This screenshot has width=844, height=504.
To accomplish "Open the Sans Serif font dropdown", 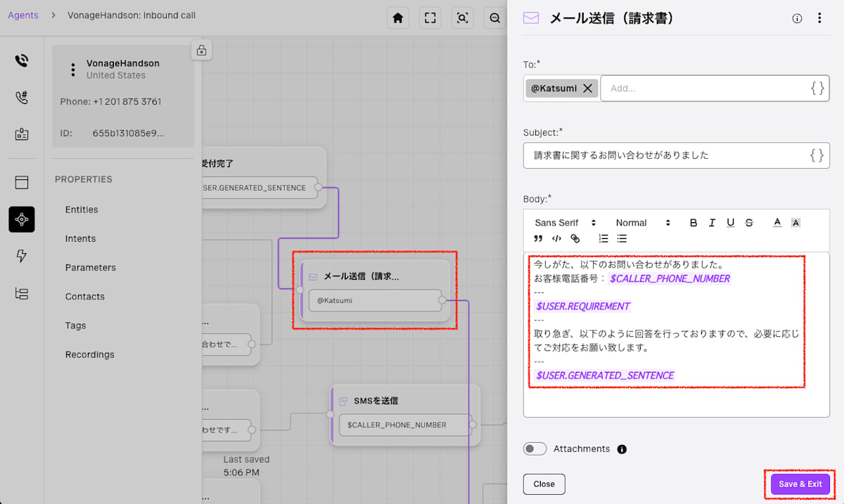I will tap(565, 223).
